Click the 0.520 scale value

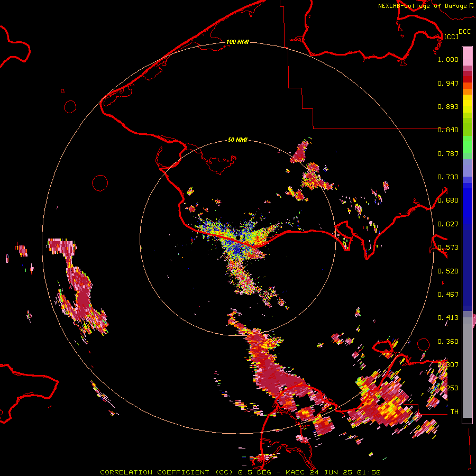tap(448, 271)
